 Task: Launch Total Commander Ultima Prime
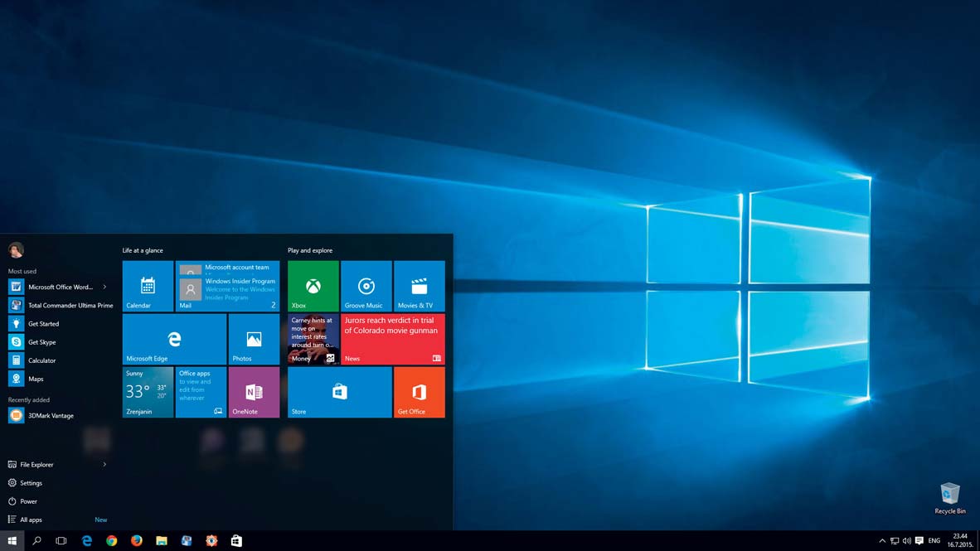pyautogui.click(x=60, y=306)
